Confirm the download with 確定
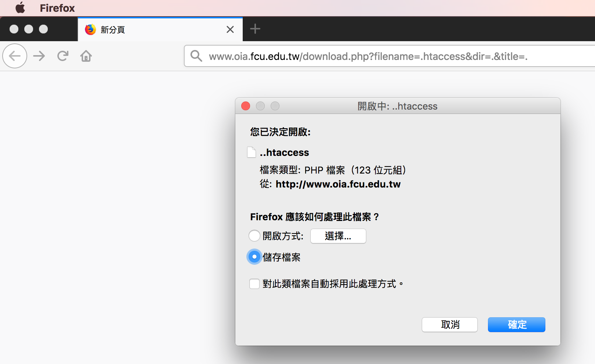This screenshot has height=364, width=595. [517, 325]
